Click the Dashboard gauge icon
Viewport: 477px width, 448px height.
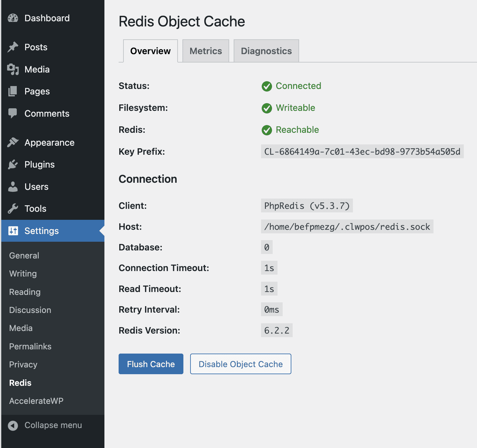tap(13, 18)
